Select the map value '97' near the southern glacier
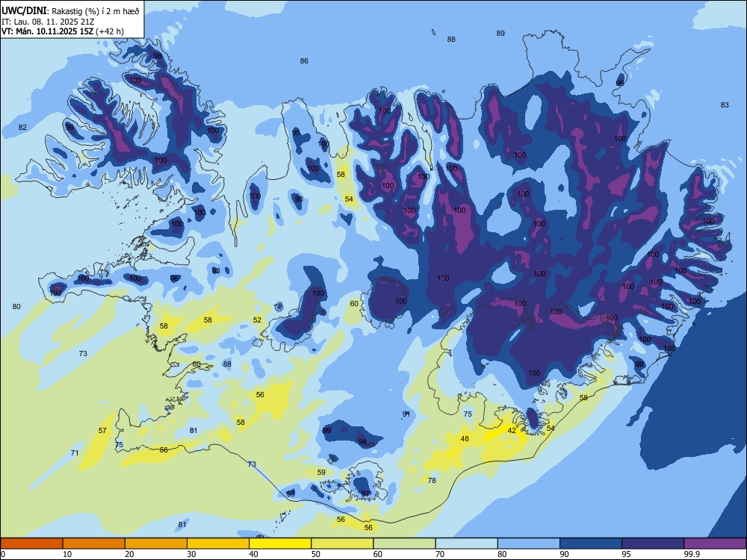 pos(365,494)
